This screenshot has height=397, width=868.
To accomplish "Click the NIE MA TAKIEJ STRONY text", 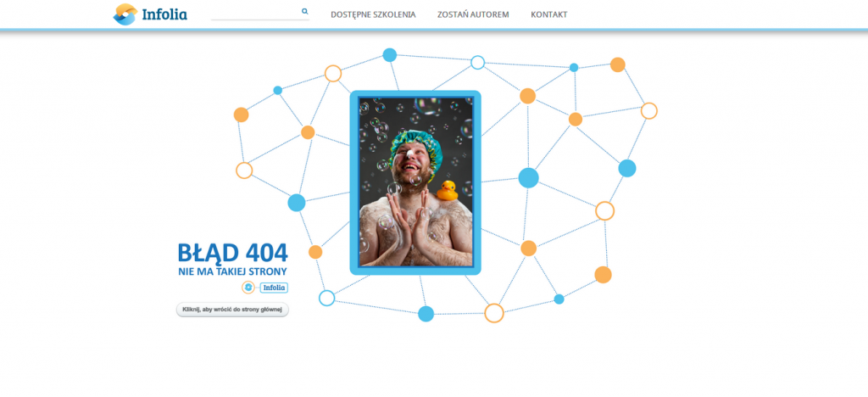I will 232,271.
